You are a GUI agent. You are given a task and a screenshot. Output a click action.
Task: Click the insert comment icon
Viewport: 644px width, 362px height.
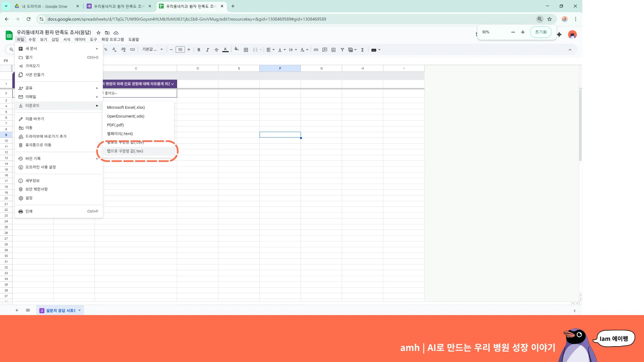click(325, 50)
